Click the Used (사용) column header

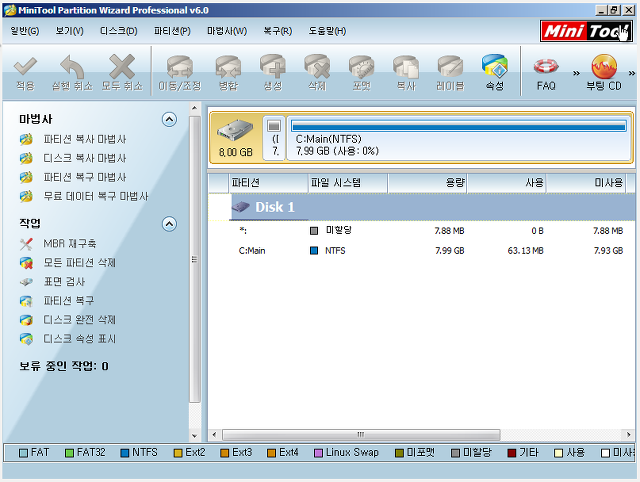506,183
